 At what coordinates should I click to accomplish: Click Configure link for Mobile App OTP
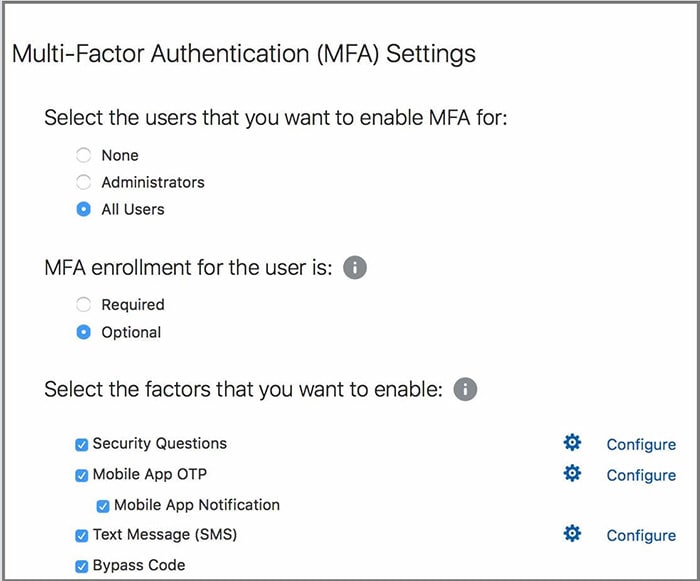pyautogui.click(x=641, y=475)
